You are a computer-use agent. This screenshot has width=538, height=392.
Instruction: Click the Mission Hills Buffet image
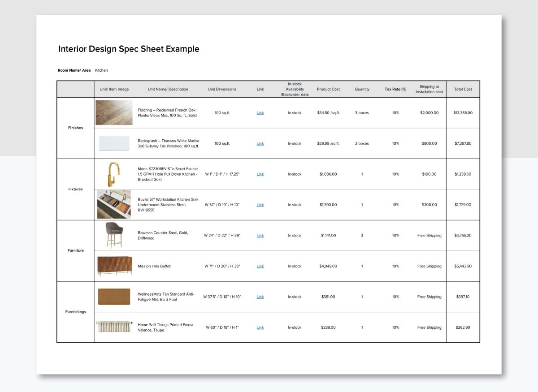[x=114, y=266]
